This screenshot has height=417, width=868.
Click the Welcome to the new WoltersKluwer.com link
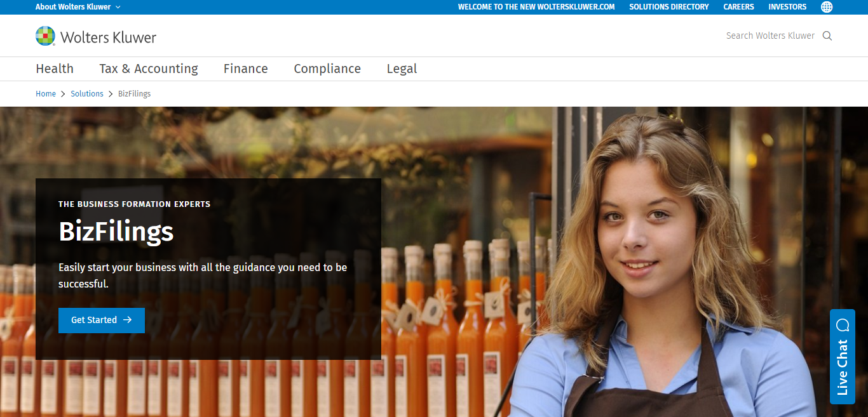pyautogui.click(x=536, y=7)
